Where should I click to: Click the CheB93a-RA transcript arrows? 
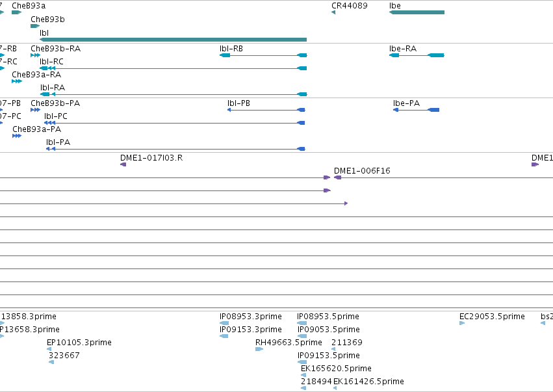pyautogui.click(x=17, y=81)
